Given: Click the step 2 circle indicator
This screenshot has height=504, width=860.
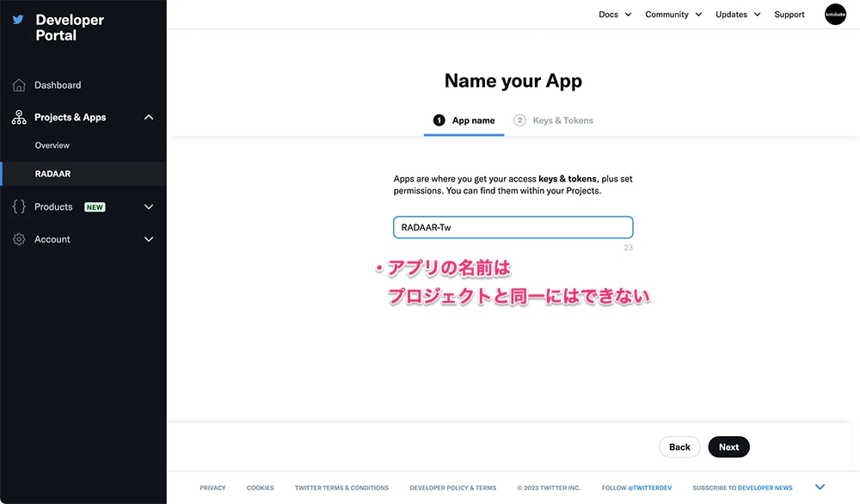Looking at the screenshot, I should click(519, 120).
